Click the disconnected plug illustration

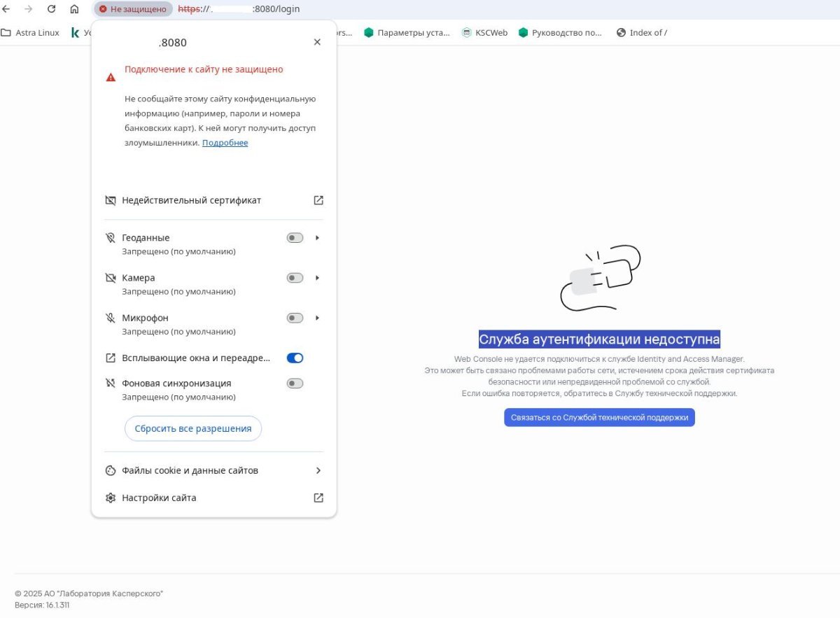click(x=601, y=277)
